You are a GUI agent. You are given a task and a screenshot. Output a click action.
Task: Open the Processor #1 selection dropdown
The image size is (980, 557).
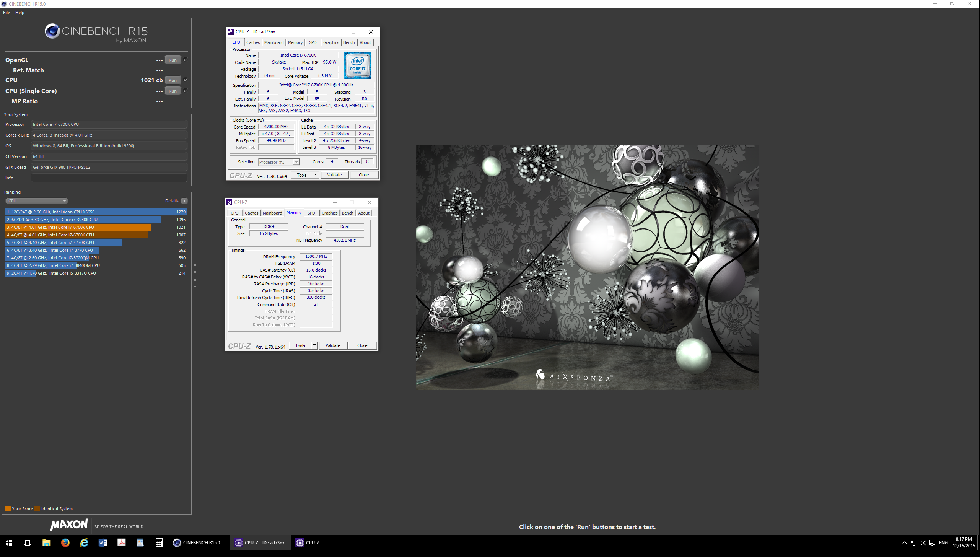[x=278, y=162]
